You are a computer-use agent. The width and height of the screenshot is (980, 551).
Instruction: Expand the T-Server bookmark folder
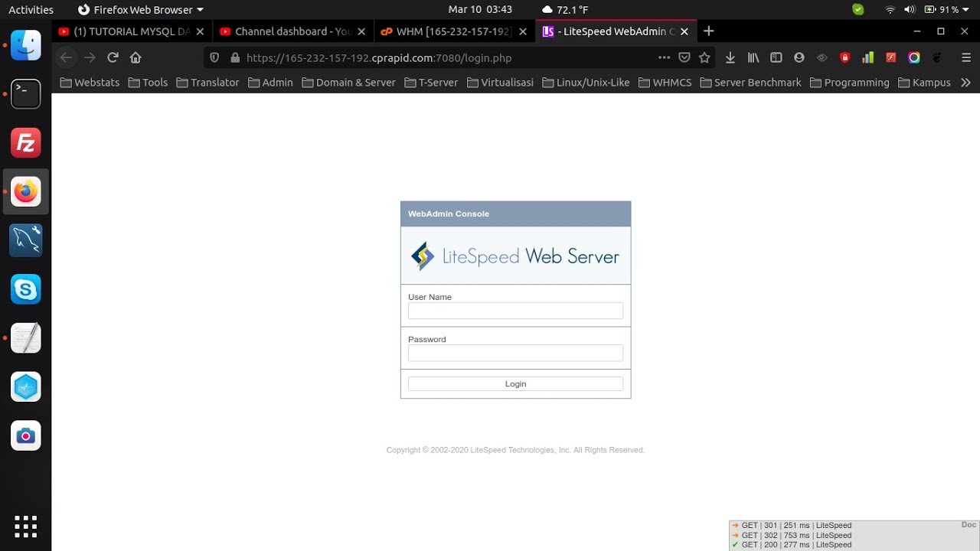(433, 83)
